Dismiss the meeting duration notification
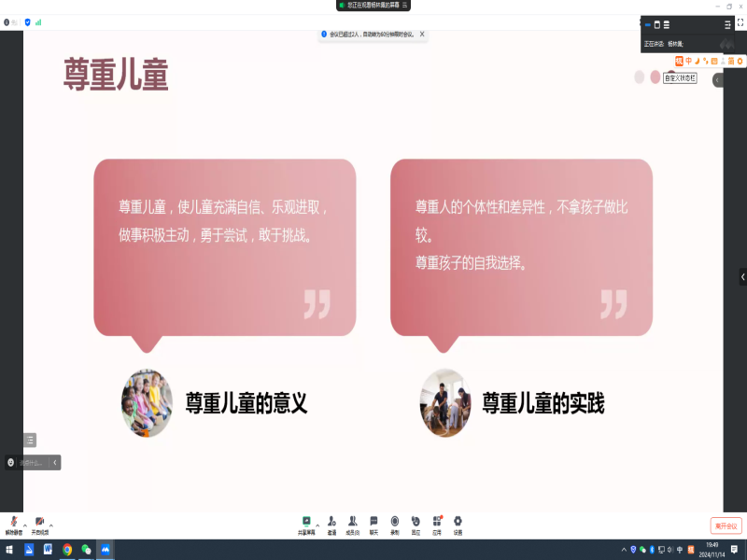This screenshot has height=560, width=747. pyautogui.click(x=422, y=35)
